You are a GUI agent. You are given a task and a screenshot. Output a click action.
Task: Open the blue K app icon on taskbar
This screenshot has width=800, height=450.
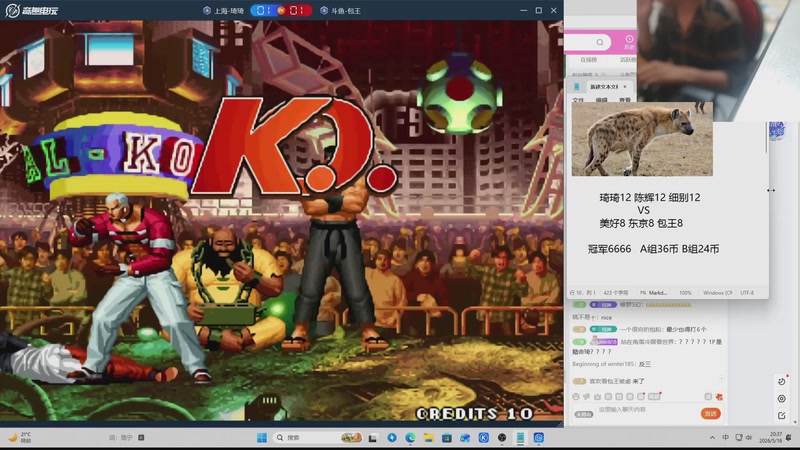pyautogui.click(x=484, y=438)
